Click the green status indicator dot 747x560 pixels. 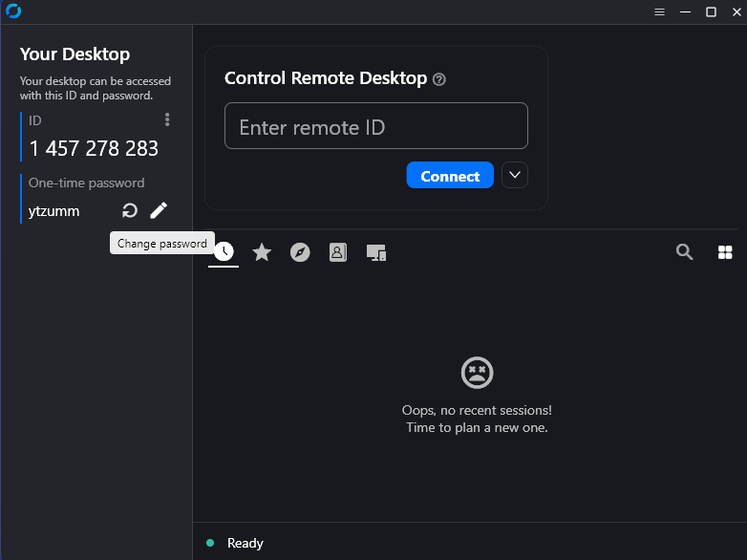[x=210, y=543]
